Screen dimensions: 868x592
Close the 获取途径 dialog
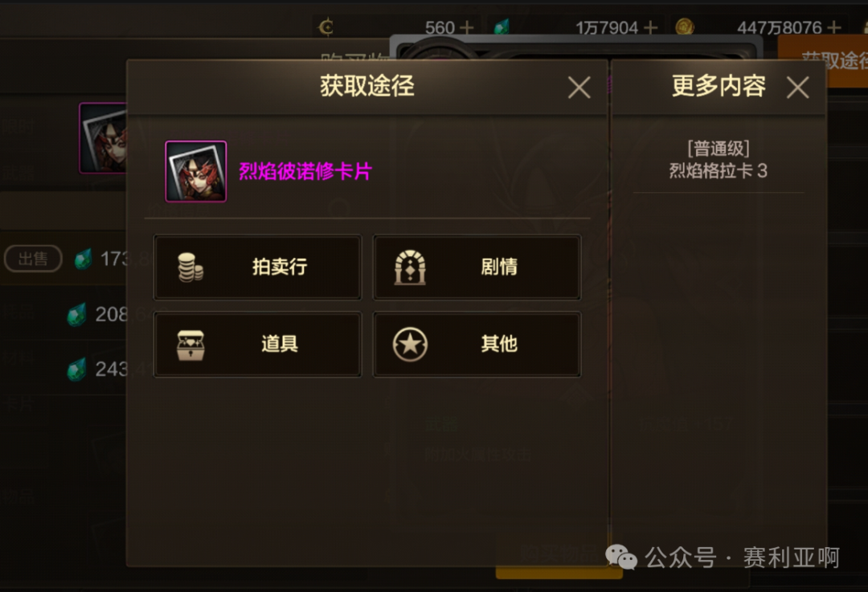579,88
